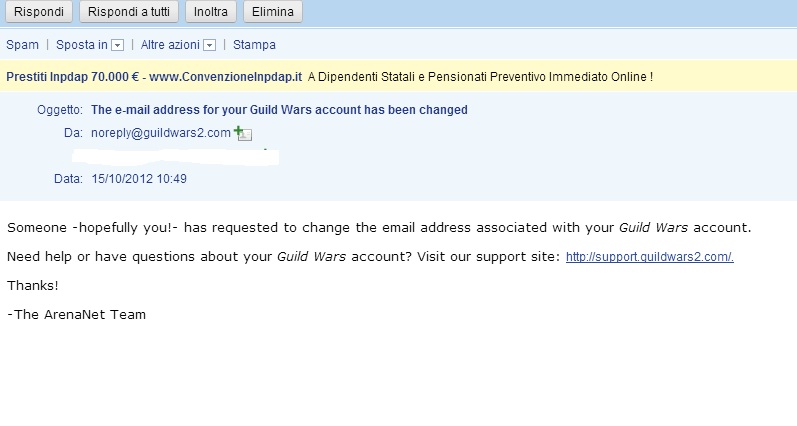
Task: Forward the message with Inoltra
Action: [210, 11]
